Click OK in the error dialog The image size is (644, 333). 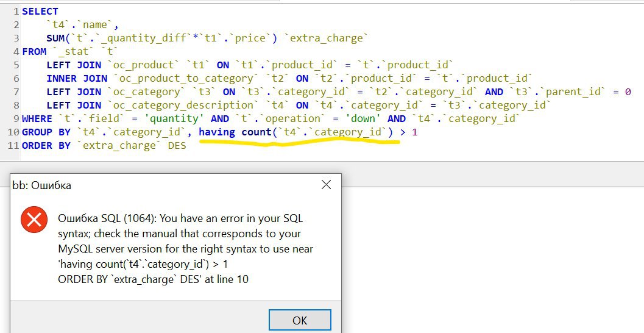(x=300, y=320)
